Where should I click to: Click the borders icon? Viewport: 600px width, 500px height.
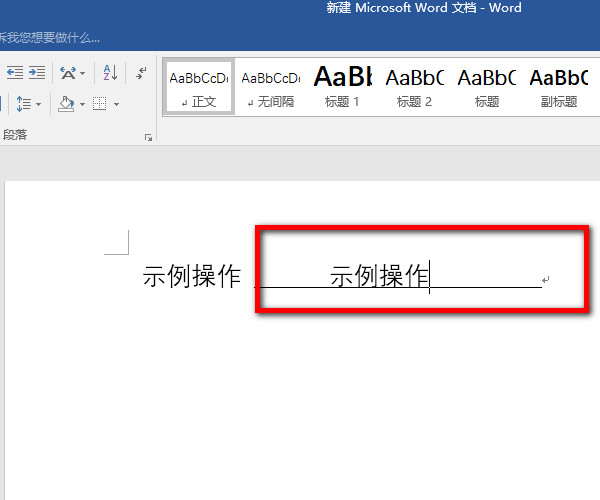99,104
